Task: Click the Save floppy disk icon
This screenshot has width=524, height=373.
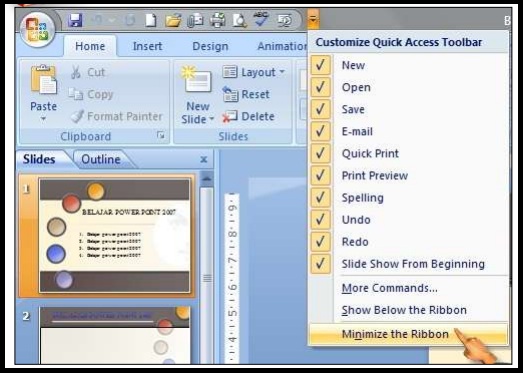Action: (x=75, y=20)
